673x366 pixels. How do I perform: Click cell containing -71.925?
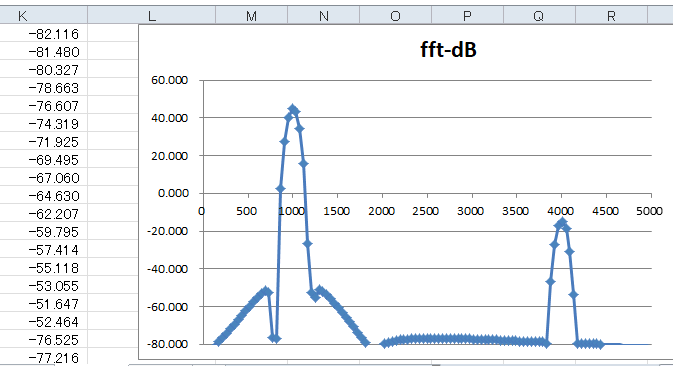[43, 142]
